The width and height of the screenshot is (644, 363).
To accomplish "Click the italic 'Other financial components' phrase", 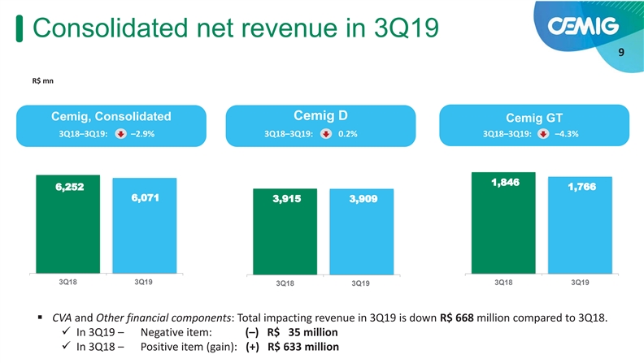I will click(163, 318).
